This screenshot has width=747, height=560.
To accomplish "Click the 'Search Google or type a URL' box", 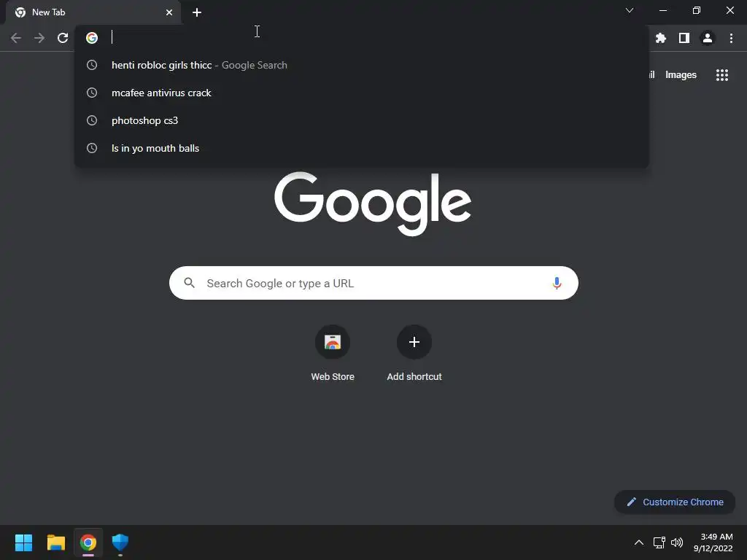I will [x=373, y=283].
